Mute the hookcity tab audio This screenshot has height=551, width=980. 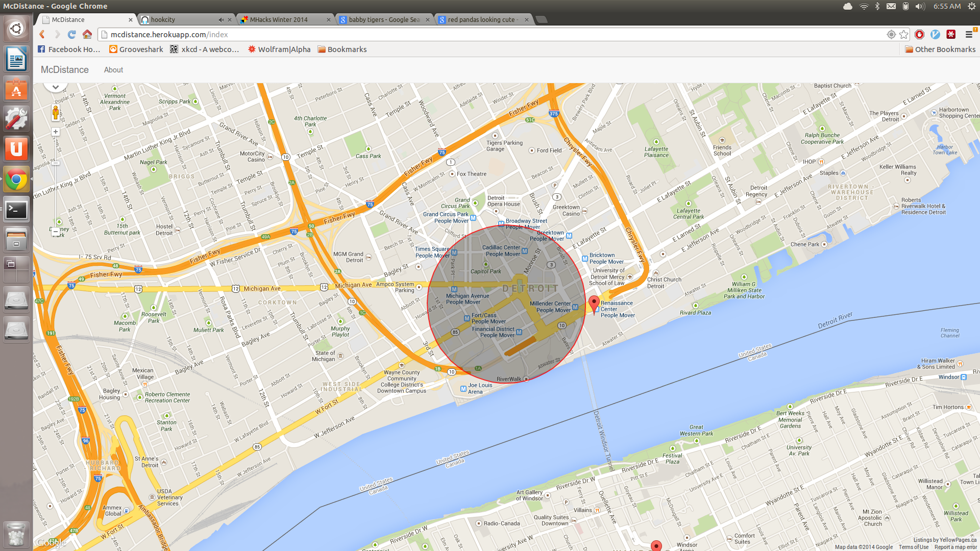pos(221,20)
